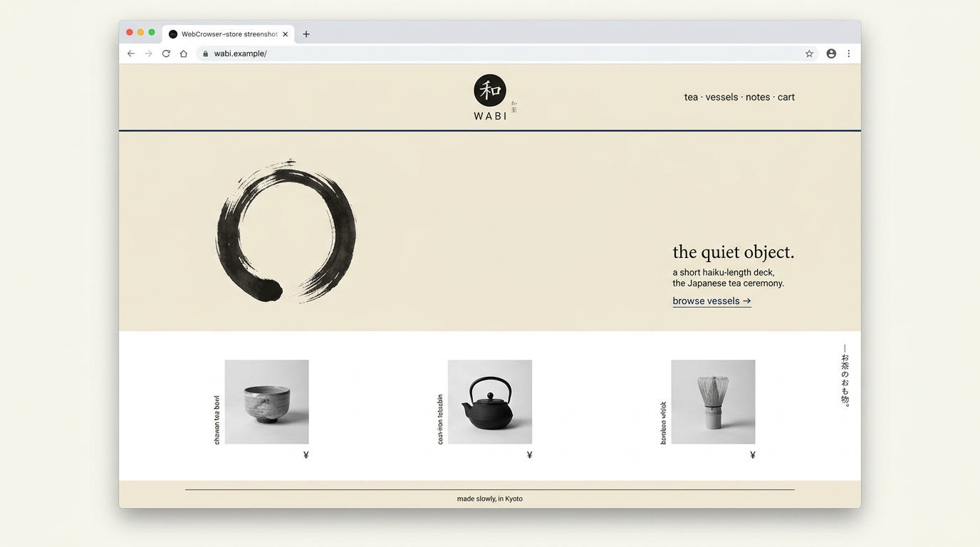Open the cart link
This screenshot has height=547, width=980.
[786, 98]
